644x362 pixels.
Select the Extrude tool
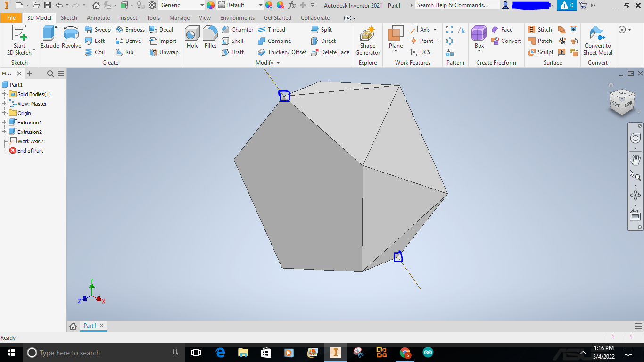coord(50,37)
